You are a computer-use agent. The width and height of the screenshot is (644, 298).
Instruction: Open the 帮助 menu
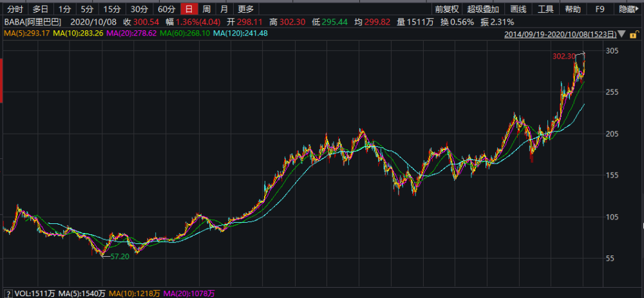pyautogui.click(x=573, y=9)
